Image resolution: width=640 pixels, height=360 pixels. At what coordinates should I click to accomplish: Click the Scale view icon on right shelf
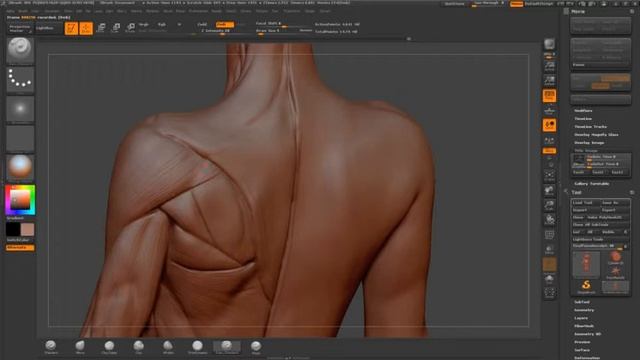[x=549, y=205]
